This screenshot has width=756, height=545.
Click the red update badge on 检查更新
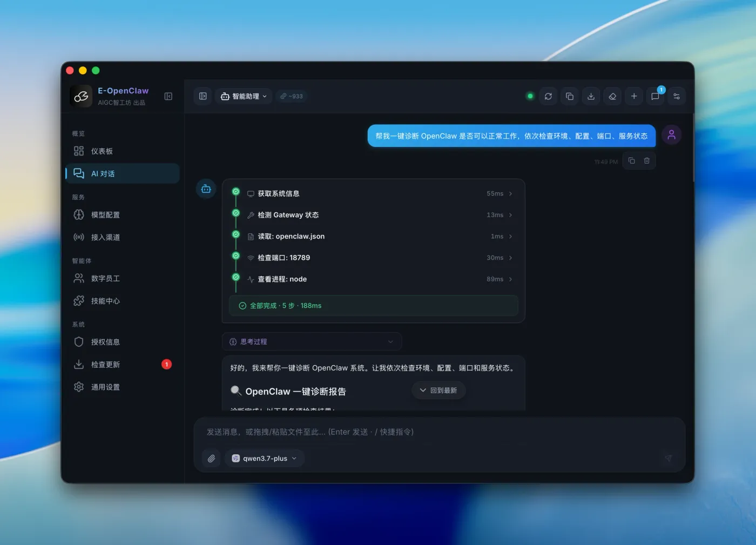(167, 365)
